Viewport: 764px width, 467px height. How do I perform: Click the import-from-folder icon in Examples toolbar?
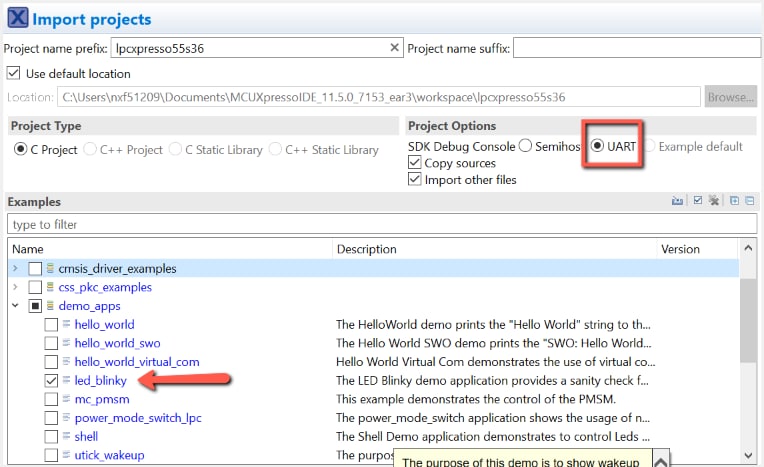[677, 201]
